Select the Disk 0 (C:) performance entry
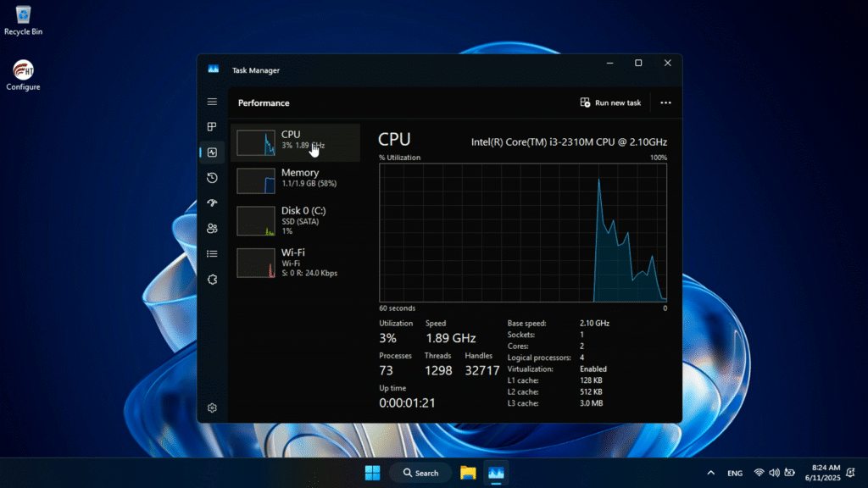 pos(296,221)
